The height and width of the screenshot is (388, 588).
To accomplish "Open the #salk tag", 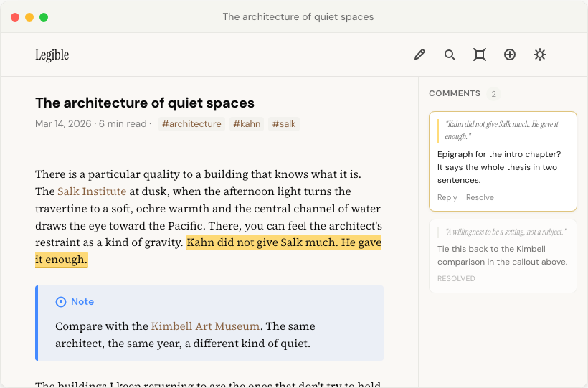I will (x=284, y=124).
